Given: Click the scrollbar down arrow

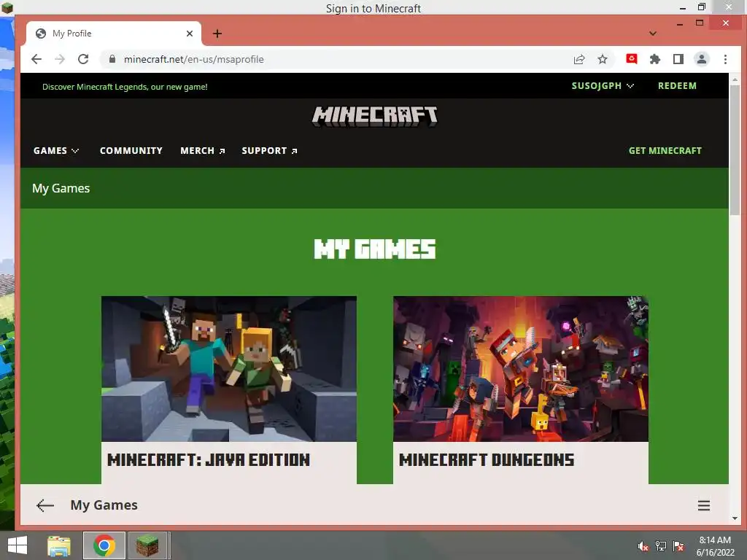Looking at the screenshot, I should coord(735,518).
